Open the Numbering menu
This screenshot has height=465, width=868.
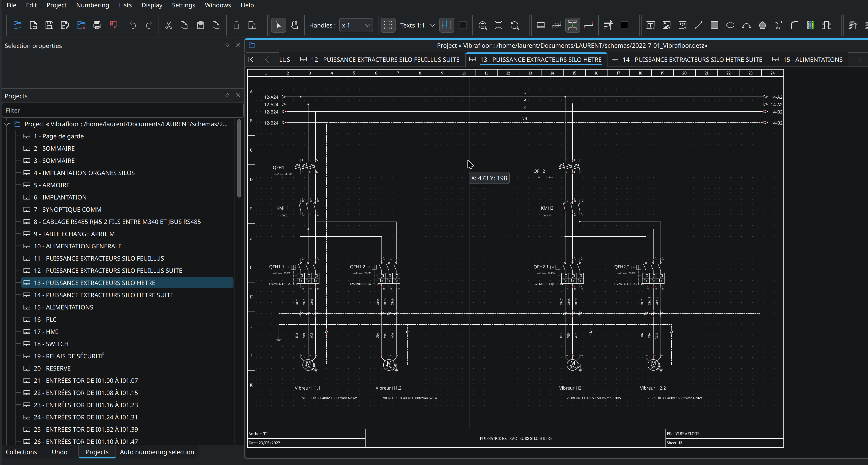click(93, 5)
